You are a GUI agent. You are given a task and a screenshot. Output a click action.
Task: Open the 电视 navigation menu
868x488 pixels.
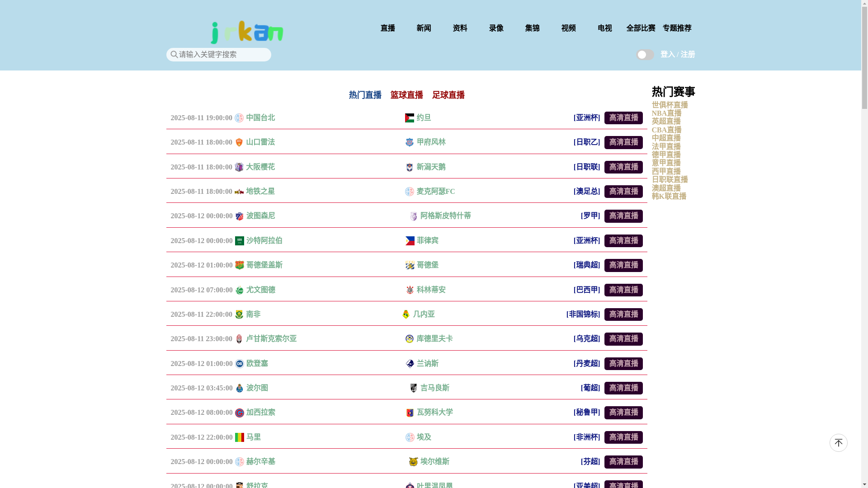point(604,28)
